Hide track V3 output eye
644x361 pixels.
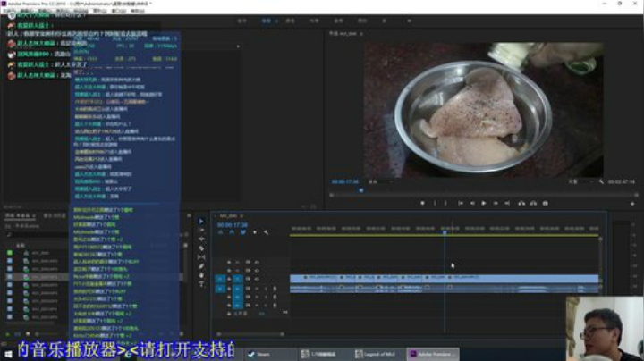click(x=257, y=262)
